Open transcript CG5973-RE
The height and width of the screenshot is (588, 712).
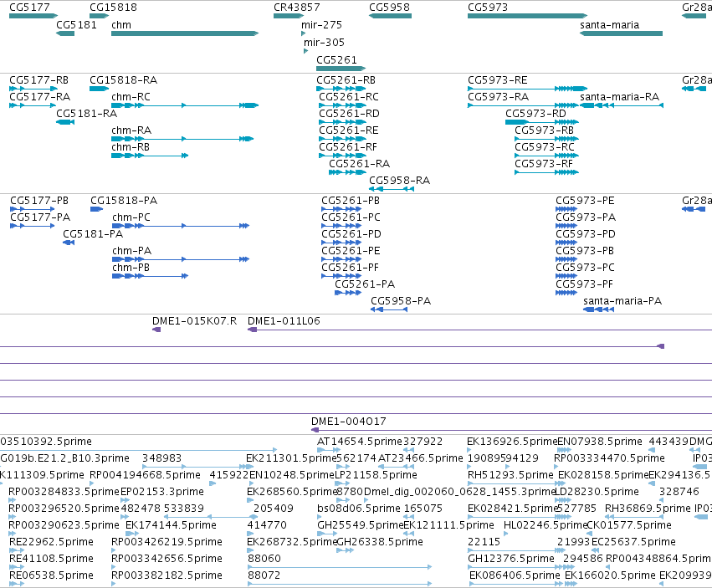coord(498,80)
